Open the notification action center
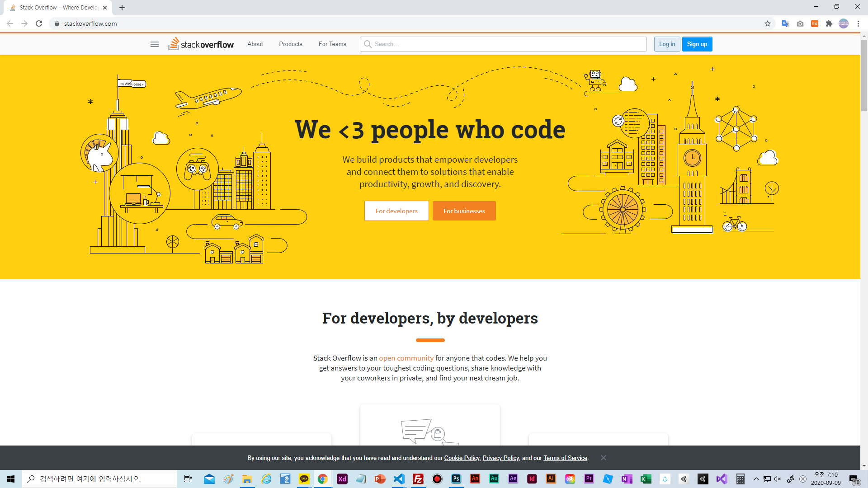 854,479
